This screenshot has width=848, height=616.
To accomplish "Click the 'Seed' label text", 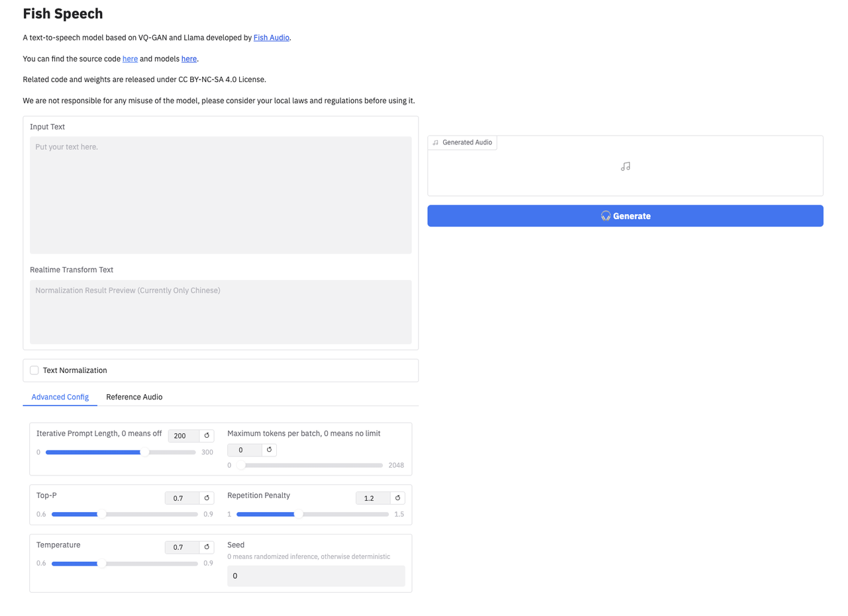I will 236,545.
